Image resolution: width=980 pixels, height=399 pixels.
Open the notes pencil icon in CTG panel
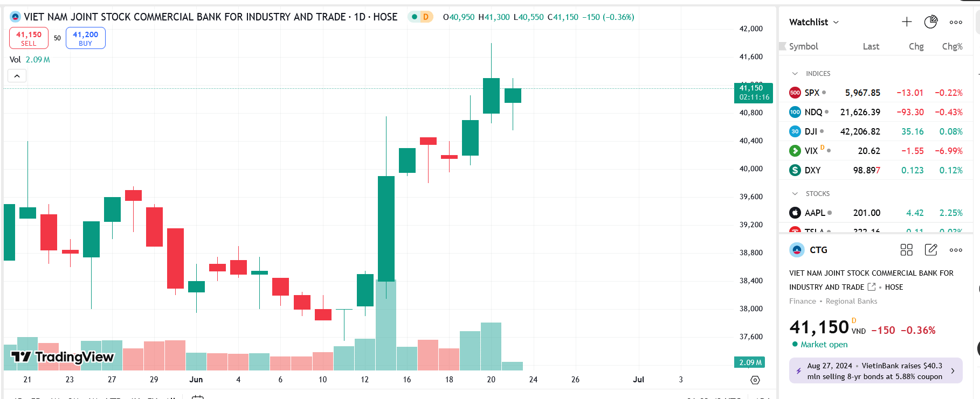(931, 249)
